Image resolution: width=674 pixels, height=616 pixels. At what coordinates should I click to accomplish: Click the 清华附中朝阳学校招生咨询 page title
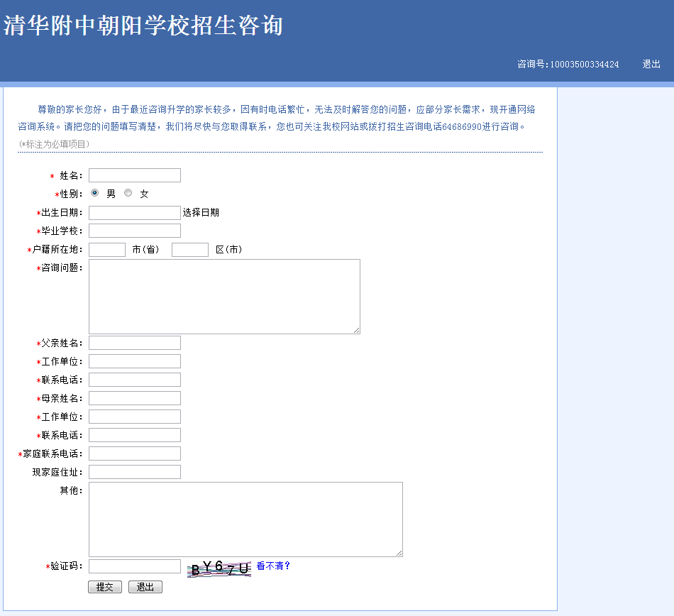pyautogui.click(x=143, y=26)
